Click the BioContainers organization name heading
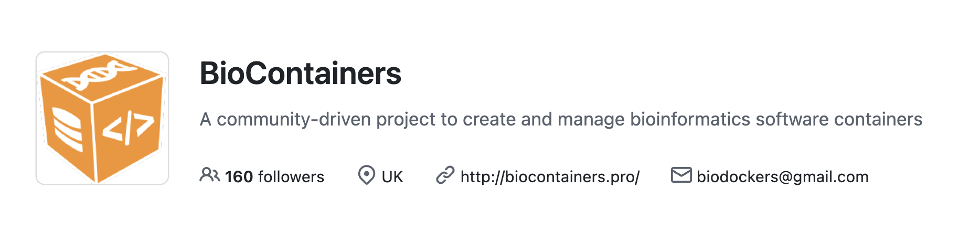This screenshot has height=230, width=980. 300,74
